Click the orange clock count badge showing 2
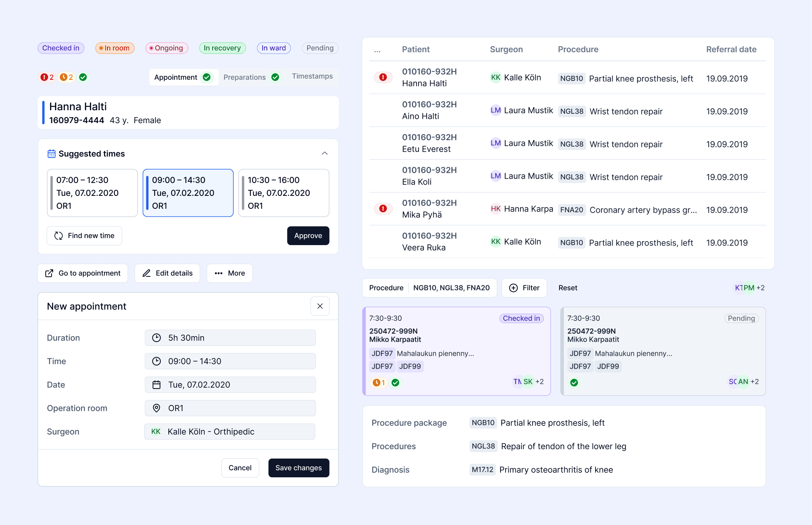Image resolution: width=812 pixels, height=525 pixels. [66, 77]
